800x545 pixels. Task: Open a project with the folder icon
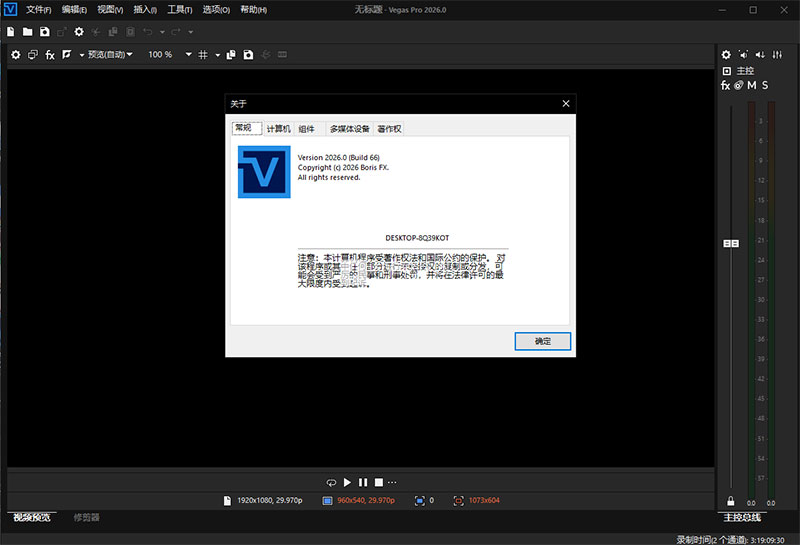(28, 32)
